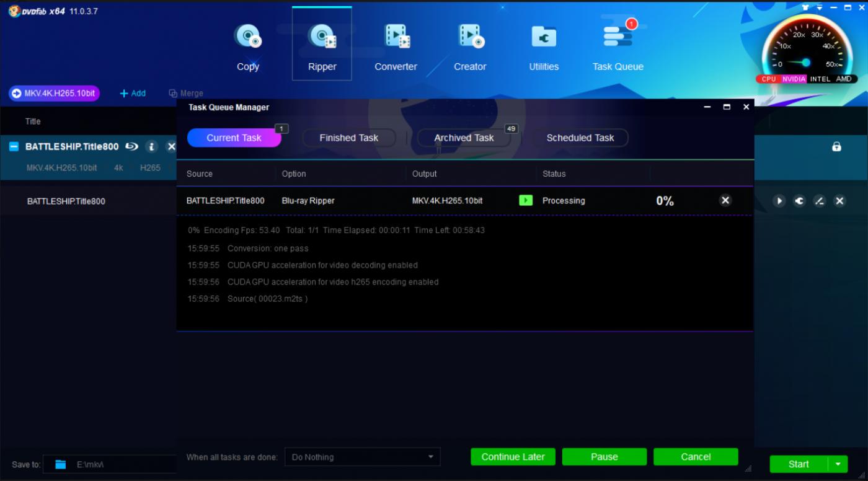Screen dimensions: 868x481
Task: Open the Converter module
Action: coord(396,46)
